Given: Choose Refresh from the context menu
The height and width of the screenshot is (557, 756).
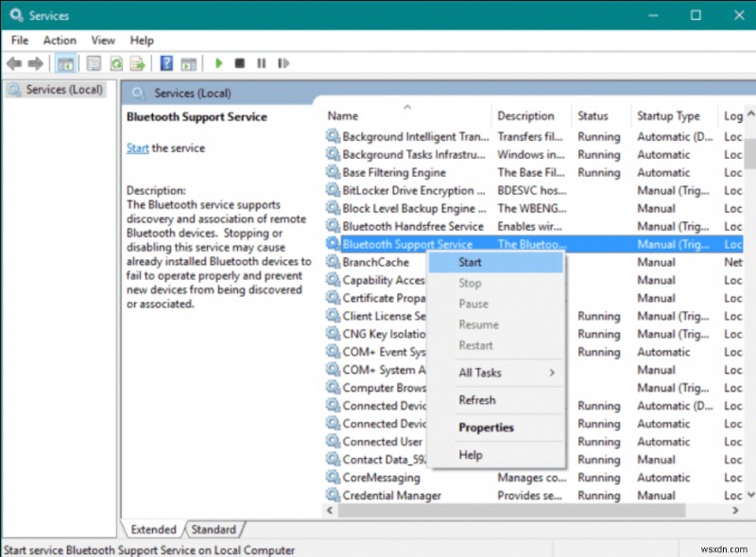Looking at the screenshot, I should pos(477,400).
